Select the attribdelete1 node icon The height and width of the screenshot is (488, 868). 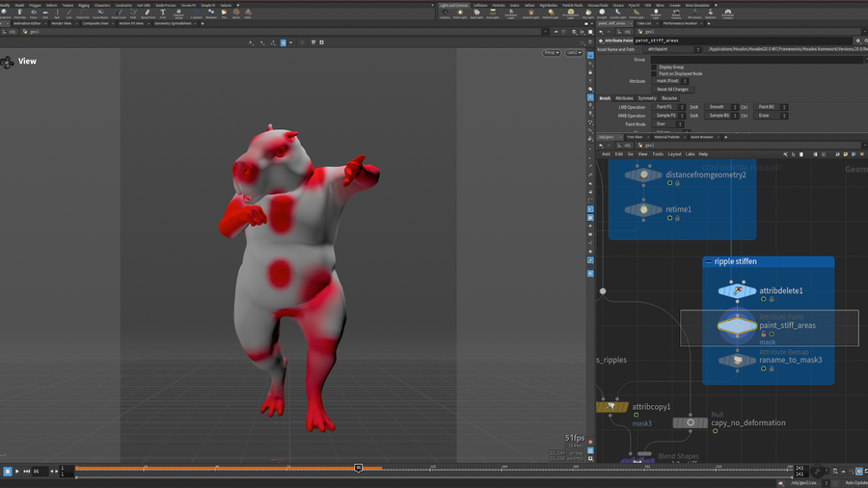(738, 290)
